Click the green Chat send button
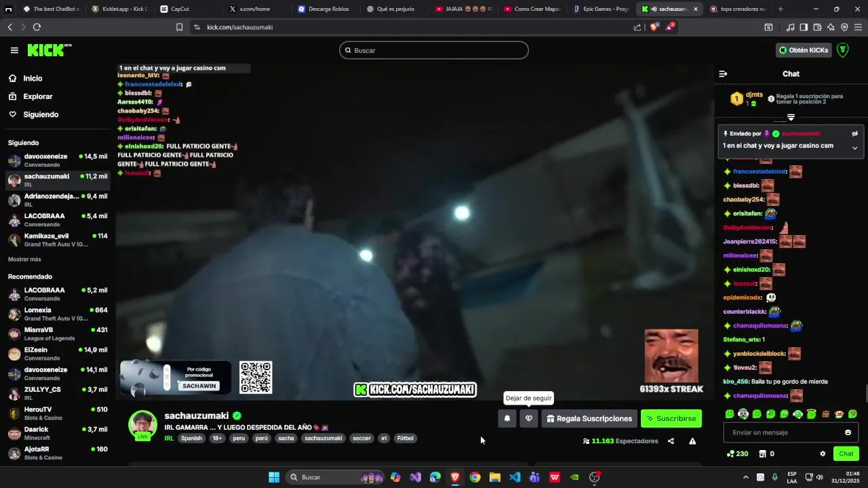868x488 pixels. (x=846, y=454)
